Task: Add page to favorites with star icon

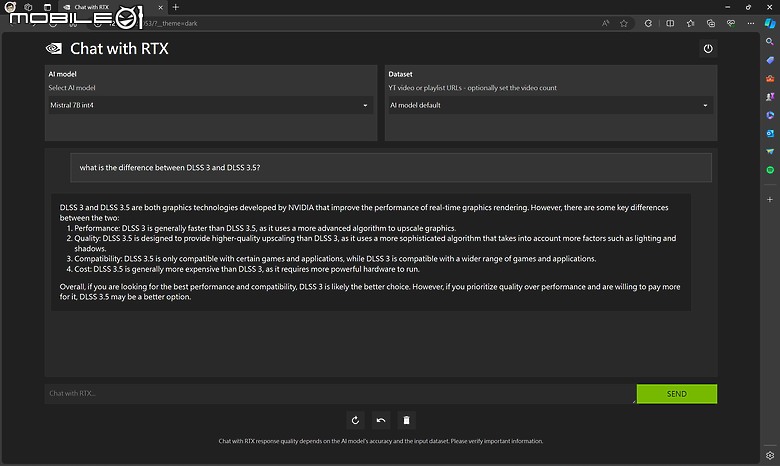Action: 624,23
